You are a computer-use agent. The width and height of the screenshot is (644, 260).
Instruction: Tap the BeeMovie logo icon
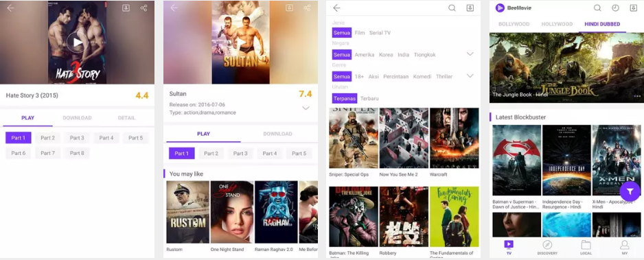tap(500, 8)
